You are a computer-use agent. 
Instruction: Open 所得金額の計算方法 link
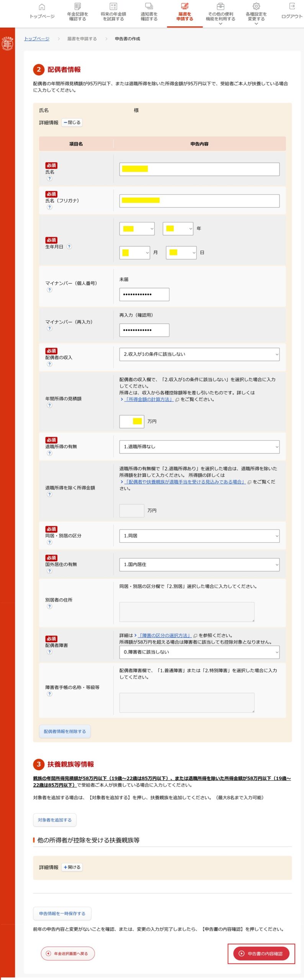pos(149,399)
